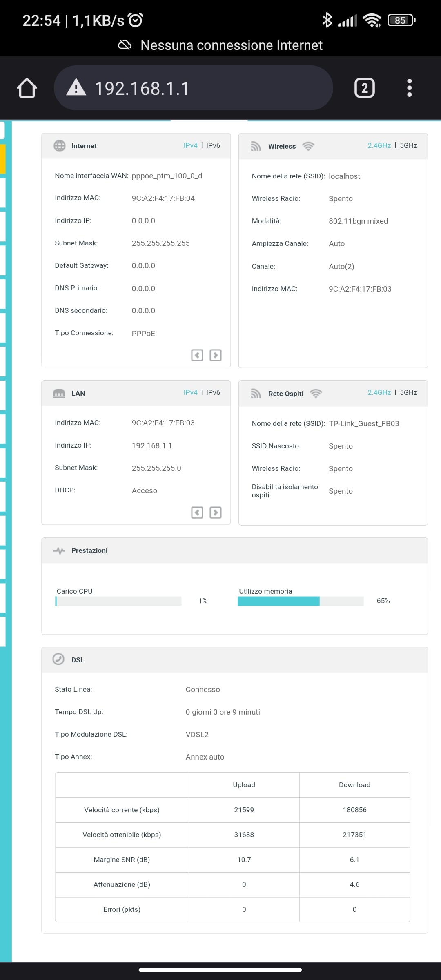
Task: Click the Utilizzo memoria usage bar
Action: (x=300, y=601)
